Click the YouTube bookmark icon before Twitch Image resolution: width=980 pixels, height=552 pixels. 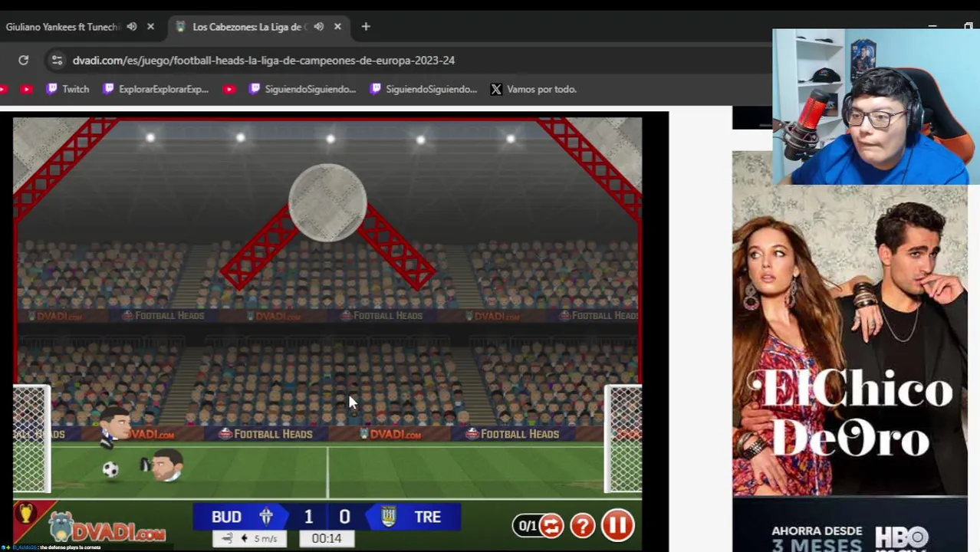click(x=27, y=89)
